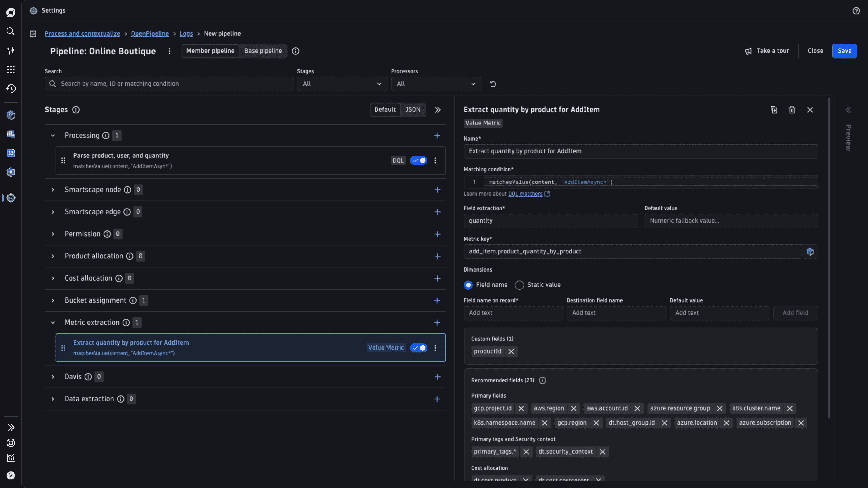
Task: Reset filters with the refresh icon
Action: (x=493, y=84)
